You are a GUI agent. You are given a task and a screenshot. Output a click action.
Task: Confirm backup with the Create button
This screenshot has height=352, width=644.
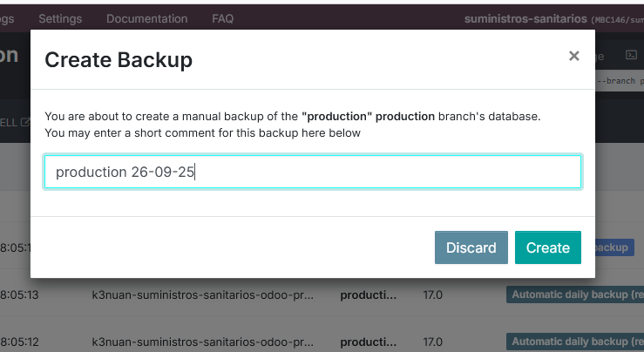(547, 247)
